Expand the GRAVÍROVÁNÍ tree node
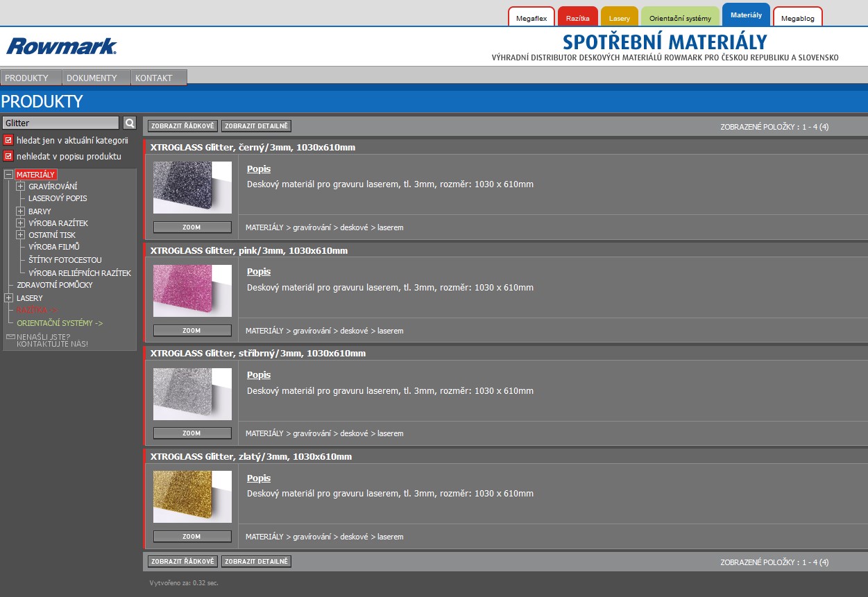The width and height of the screenshot is (868, 597). coord(21,187)
